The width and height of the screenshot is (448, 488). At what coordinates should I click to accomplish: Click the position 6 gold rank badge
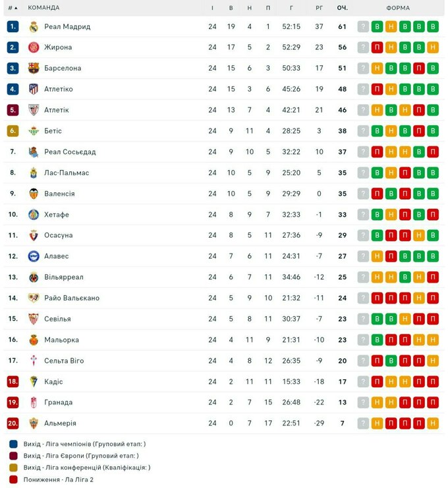[x=13, y=131]
